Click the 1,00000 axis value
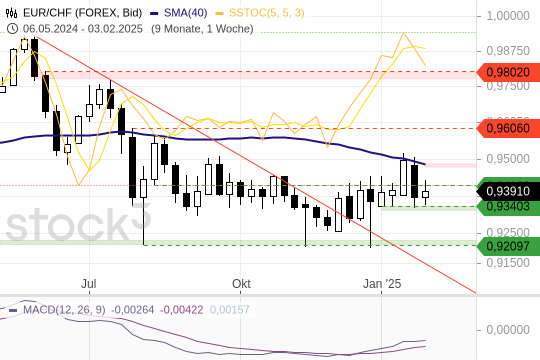The height and width of the screenshot is (360, 540). pyautogui.click(x=508, y=16)
